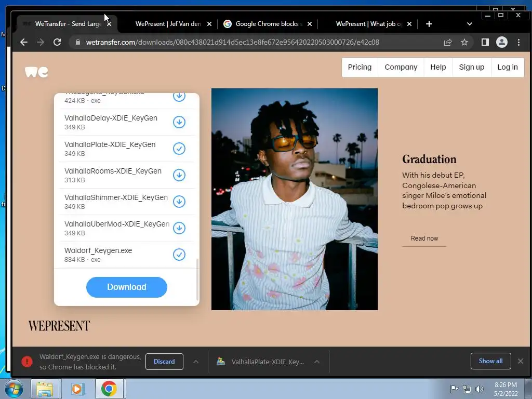Expand options for the ValhallaPlate-XDIE_Key download
The image size is (532, 399).
coord(316,362)
